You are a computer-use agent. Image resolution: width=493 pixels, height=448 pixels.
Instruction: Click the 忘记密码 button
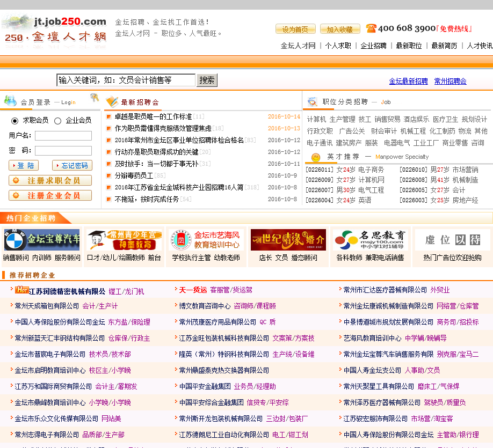pyautogui.click(x=72, y=165)
